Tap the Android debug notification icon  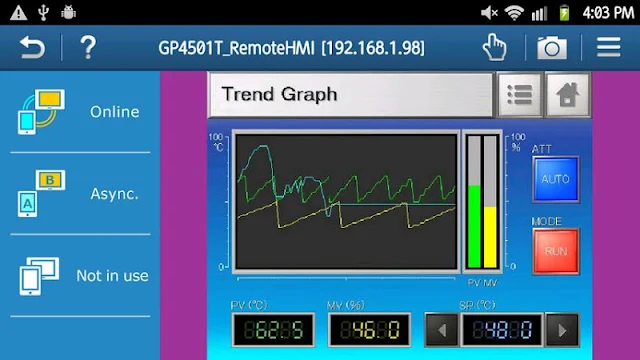(x=68, y=13)
